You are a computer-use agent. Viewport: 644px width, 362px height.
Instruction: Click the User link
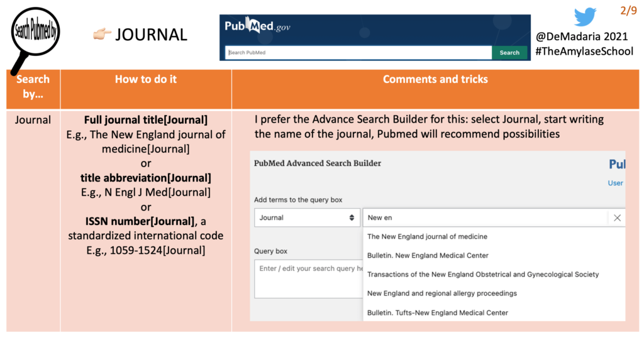click(616, 183)
